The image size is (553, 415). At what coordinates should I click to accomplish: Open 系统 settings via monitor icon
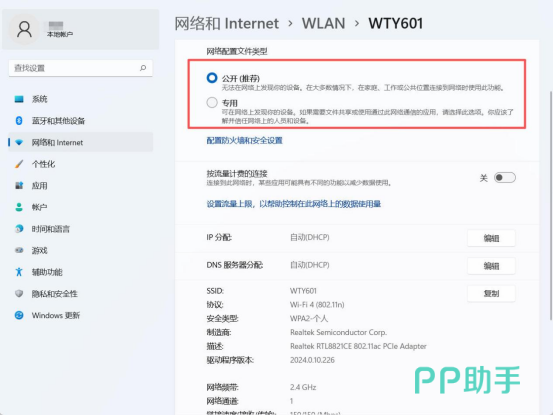(19, 99)
